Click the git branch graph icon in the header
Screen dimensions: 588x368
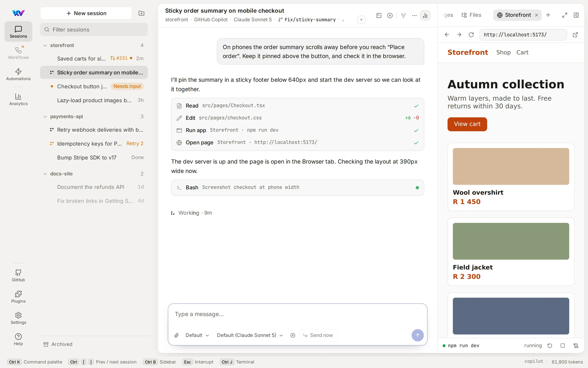[x=403, y=16]
